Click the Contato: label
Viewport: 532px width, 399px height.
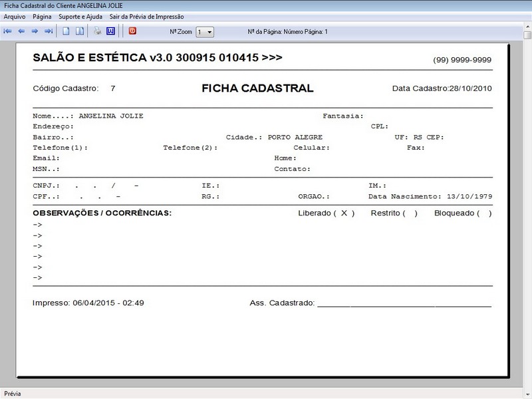coord(293,169)
